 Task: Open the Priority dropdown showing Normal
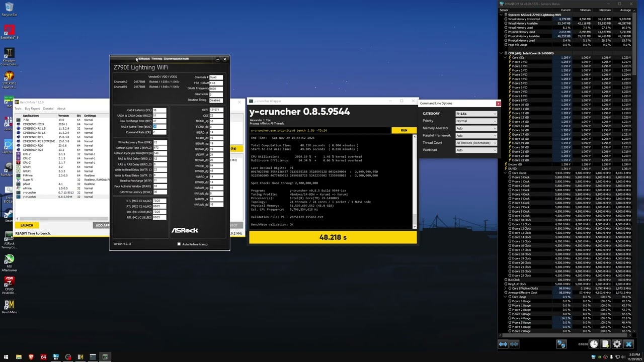476,121
